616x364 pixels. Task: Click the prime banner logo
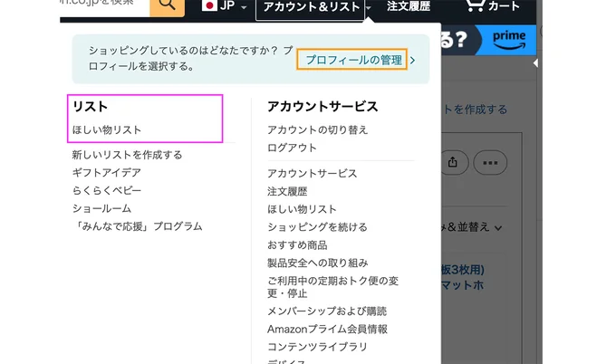pos(509,40)
